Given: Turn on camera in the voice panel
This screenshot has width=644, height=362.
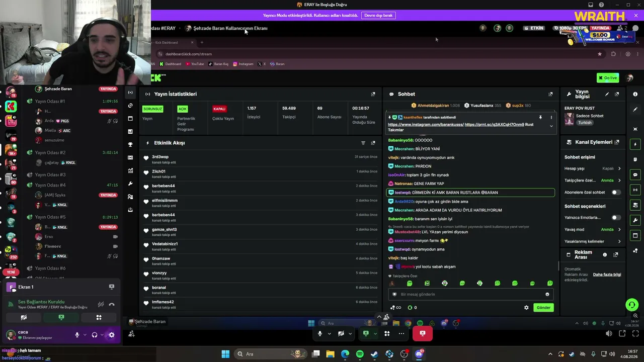Looking at the screenshot, I should (x=24, y=317).
